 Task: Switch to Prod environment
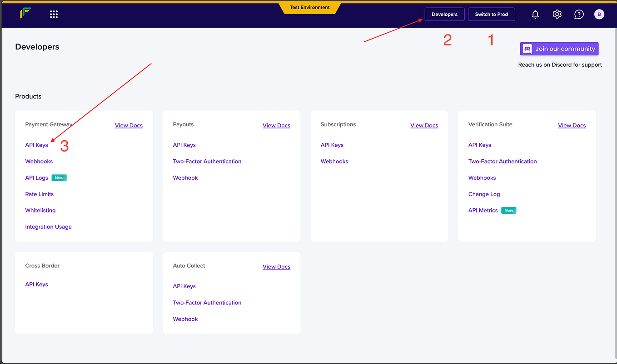click(491, 14)
